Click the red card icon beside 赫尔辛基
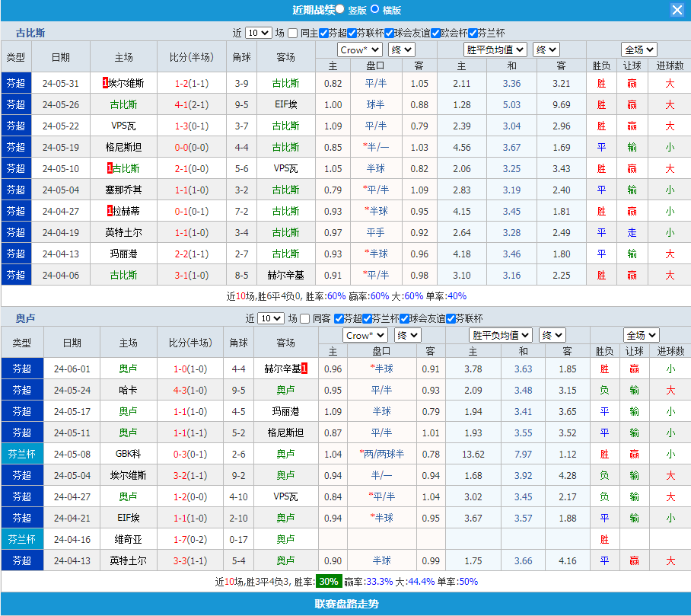The width and height of the screenshot is (691, 616). [x=304, y=369]
